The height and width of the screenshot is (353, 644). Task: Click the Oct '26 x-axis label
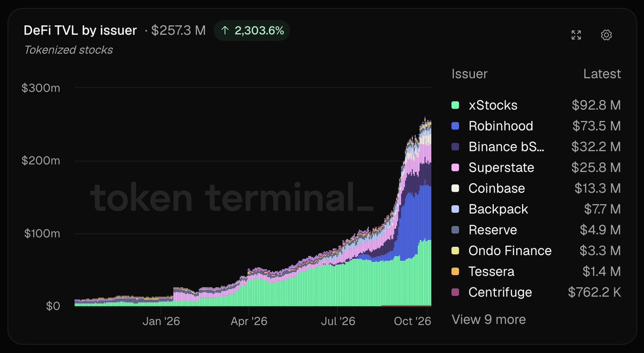[x=414, y=321]
